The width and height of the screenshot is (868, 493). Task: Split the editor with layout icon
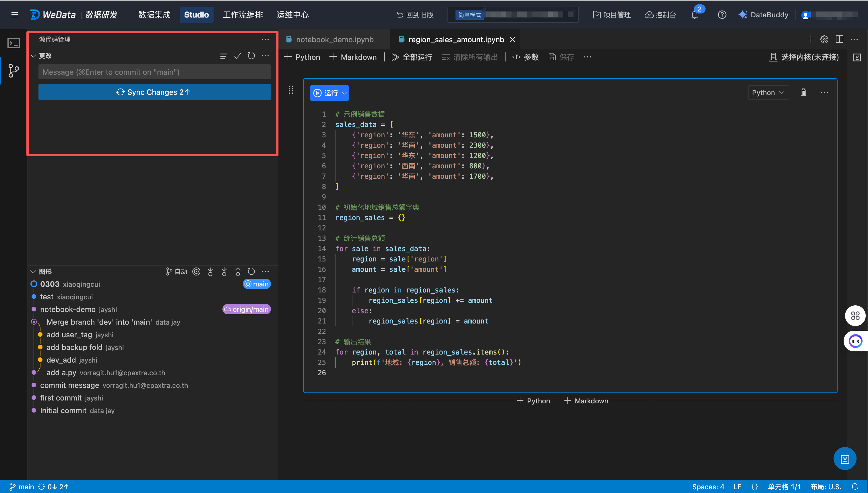point(839,40)
